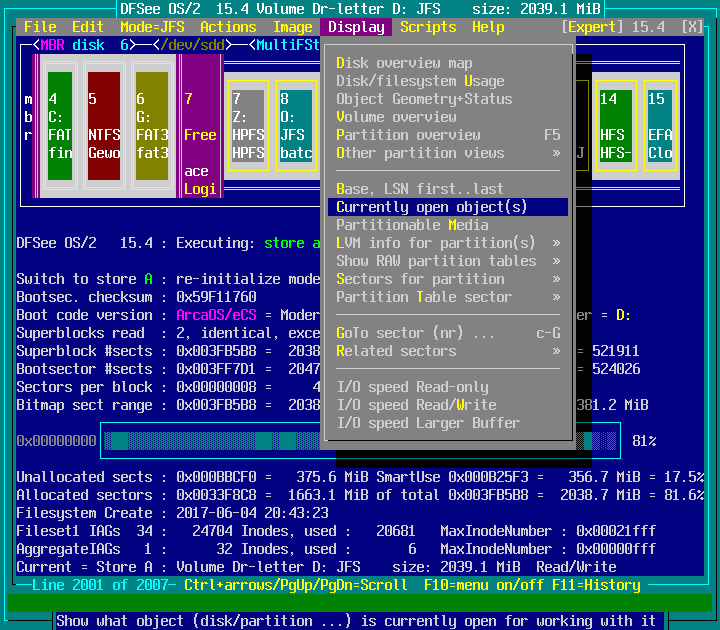The width and height of the screenshot is (720, 630).
Task: Pick HPFS partition 7 Z: block
Action: (x=248, y=126)
